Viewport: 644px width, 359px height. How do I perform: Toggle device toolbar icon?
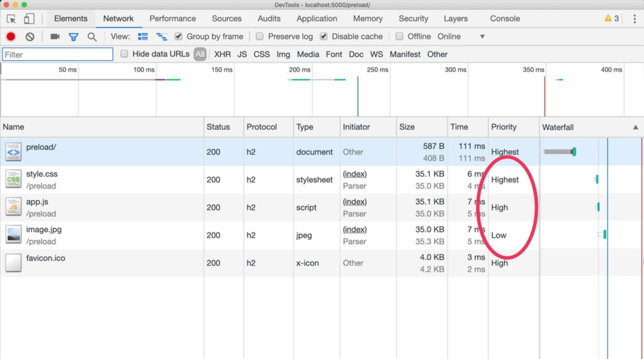(x=29, y=19)
